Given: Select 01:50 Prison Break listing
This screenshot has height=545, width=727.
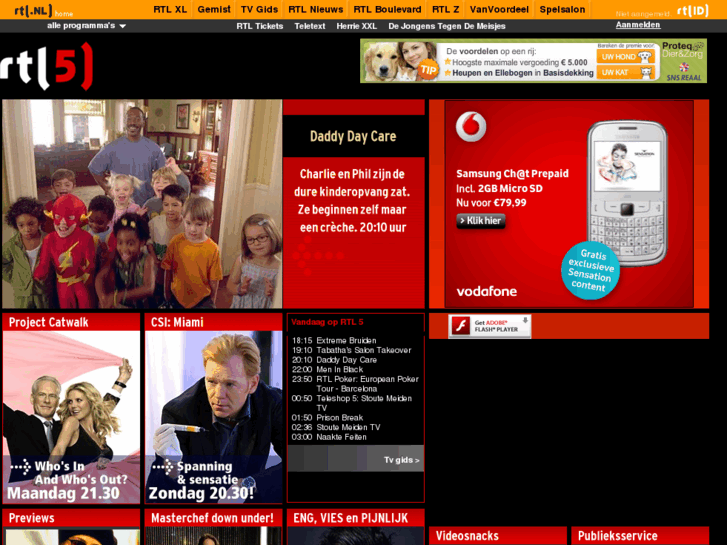Looking at the screenshot, I should pyautogui.click(x=327, y=417).
